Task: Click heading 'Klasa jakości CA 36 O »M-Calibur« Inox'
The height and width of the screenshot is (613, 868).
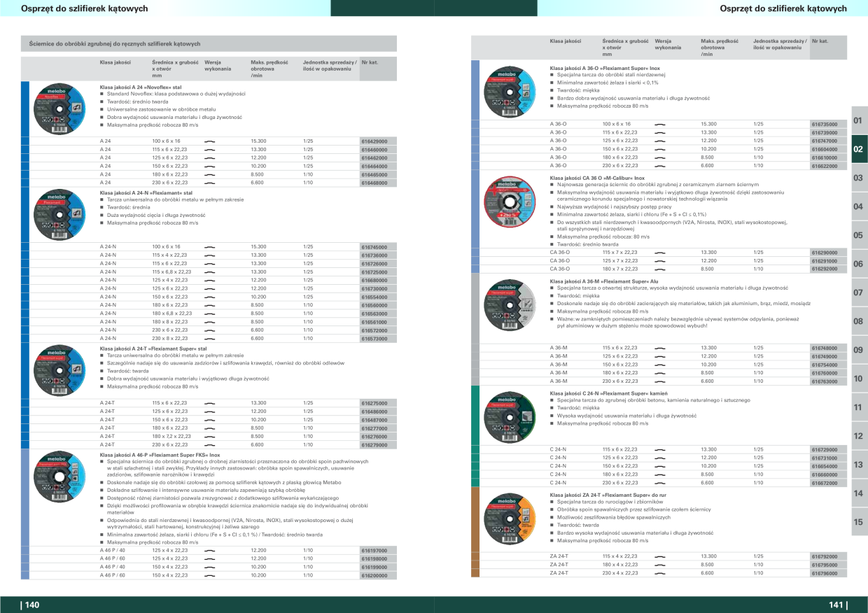Action: [598, 178]
